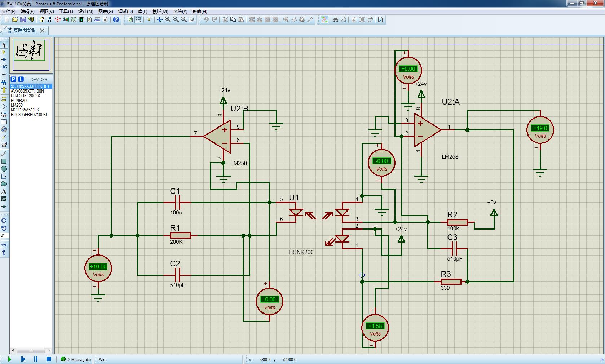Choose the 2D line drawing tool
The height and width of the screenshot is (364, 605).
(x=4, y=154)
